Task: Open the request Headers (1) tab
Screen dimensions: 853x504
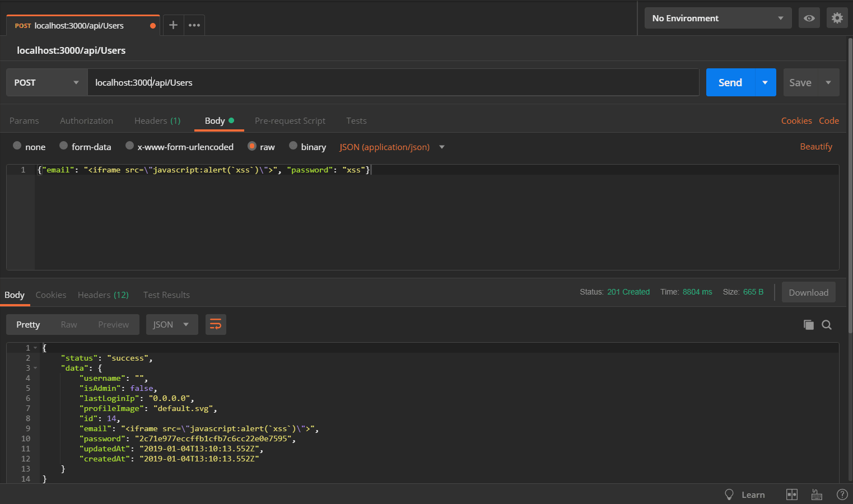Action: pyautogui.click(x=157, y=120)
